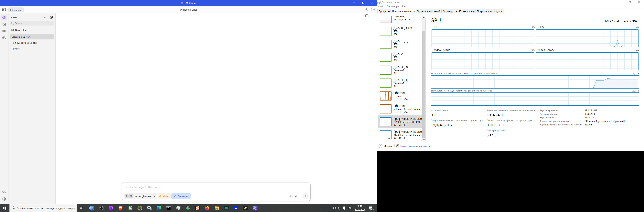Open the Открыть монитор ресурсов link
Screen dimensions: 644x212
[413, 146]
